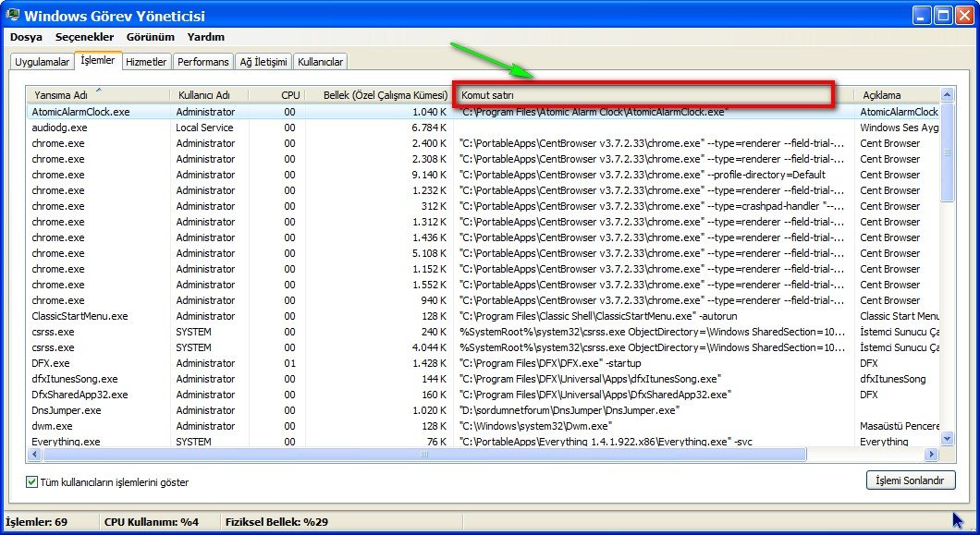
Task: Open the Görünüm menu
Action: click(150, 37)
